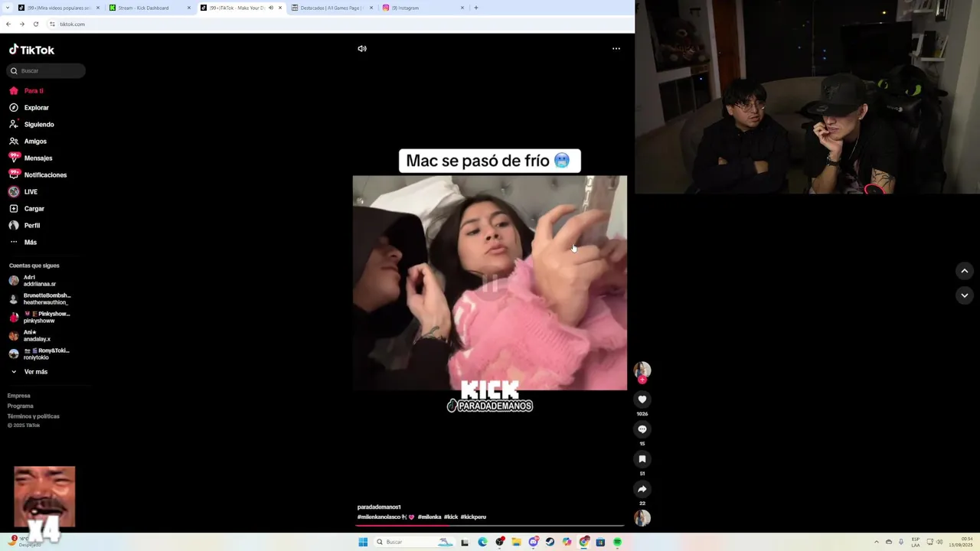Click the Windows taskbar Buscar search box
Screen dimensions: 980x551
[x=414, y=542]
